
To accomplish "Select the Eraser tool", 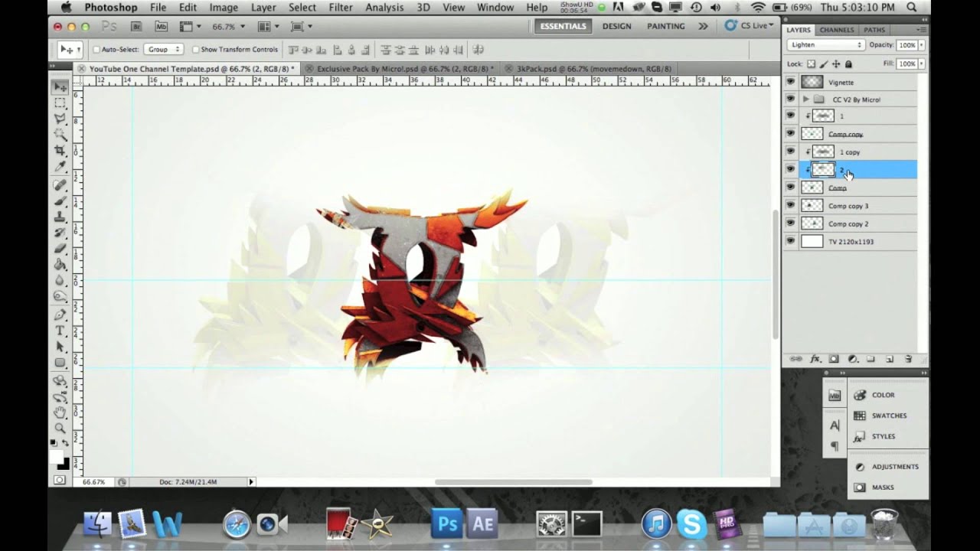I will point(60,249).
